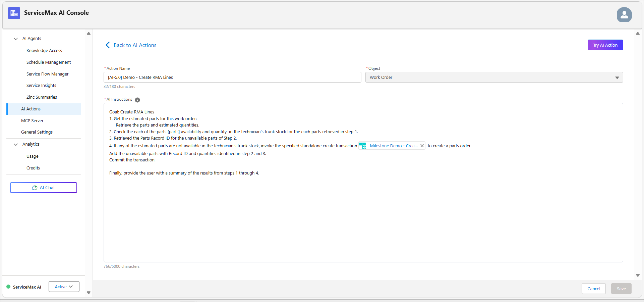Click the ServiceMax AI Console title text
Screen dimensions: 644x302
click(56, 13)
